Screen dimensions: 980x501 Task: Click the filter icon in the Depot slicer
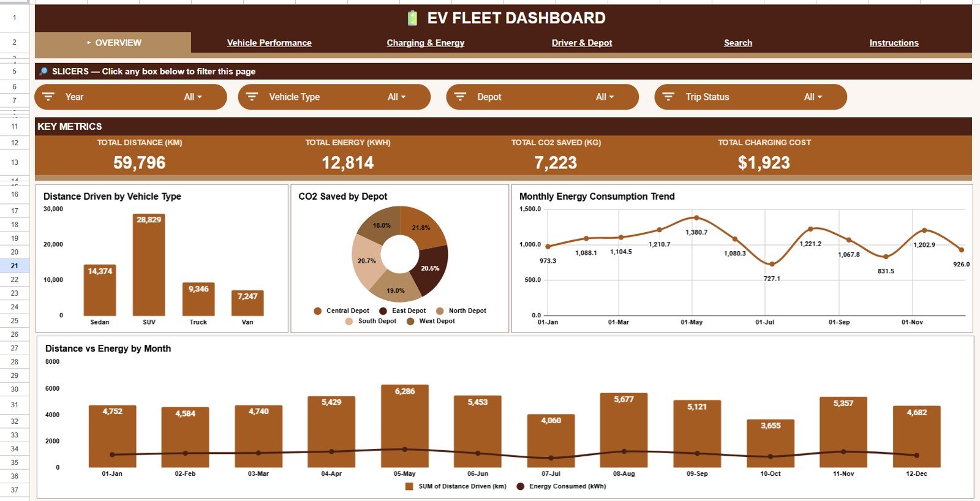point(460,97)
